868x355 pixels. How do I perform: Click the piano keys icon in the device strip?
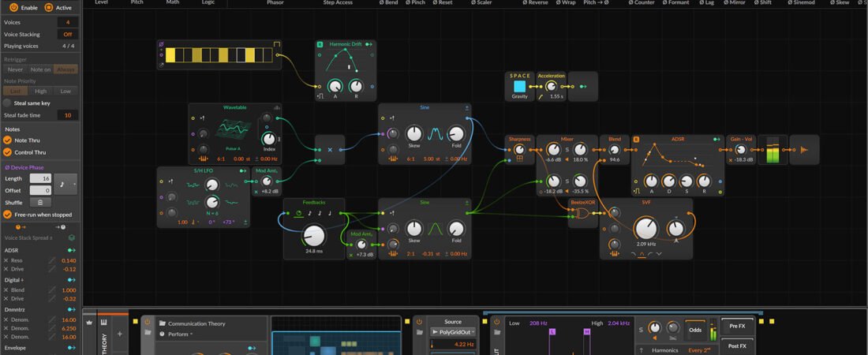click(103, 322)
